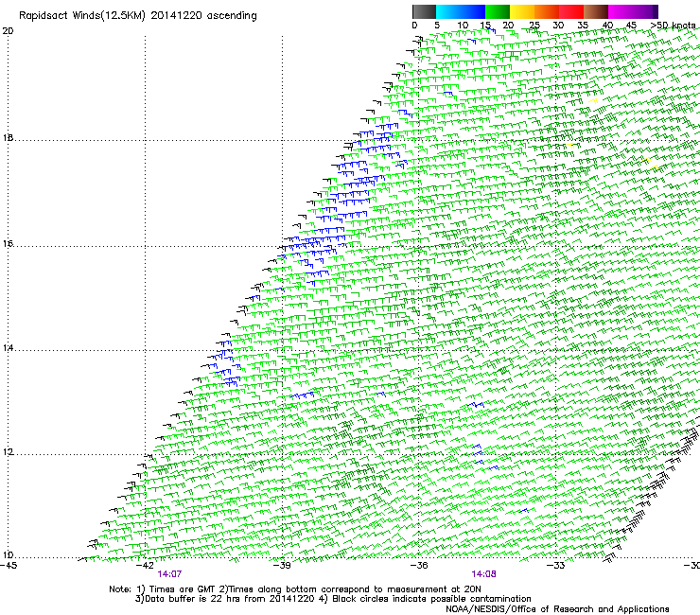Click the longitude label '-45'
This screenshot has height=615, width=700.
(x=8, y=566)
